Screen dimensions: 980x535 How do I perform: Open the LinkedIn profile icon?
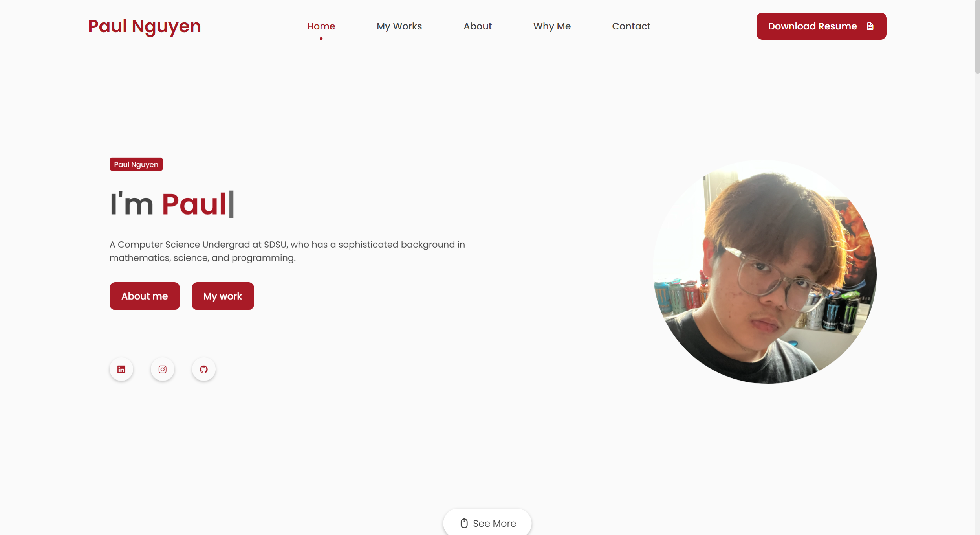pos(121,370)
